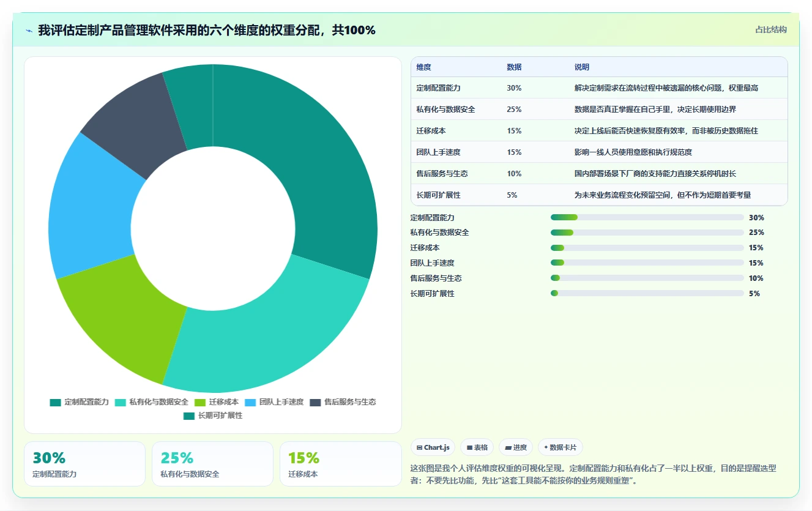
Task: Click the 30% 定制配置能力 data card
Action: tap(84, 464)
